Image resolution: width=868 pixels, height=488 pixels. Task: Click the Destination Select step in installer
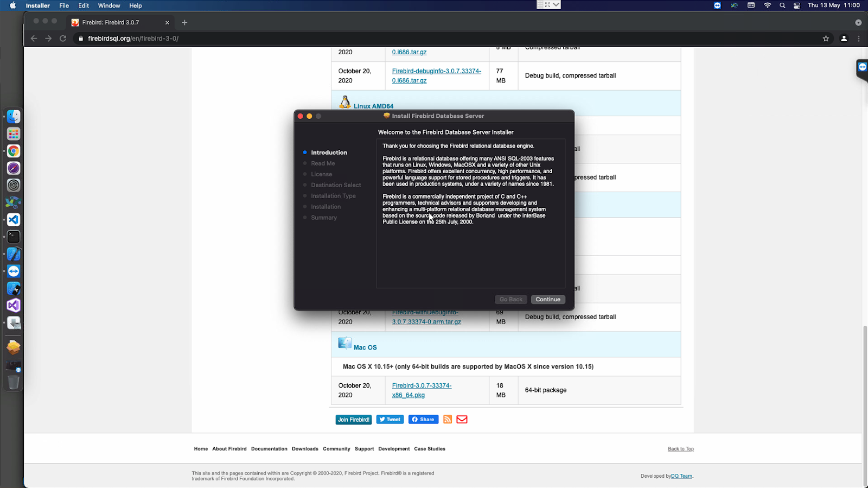[x=336, y=185]
